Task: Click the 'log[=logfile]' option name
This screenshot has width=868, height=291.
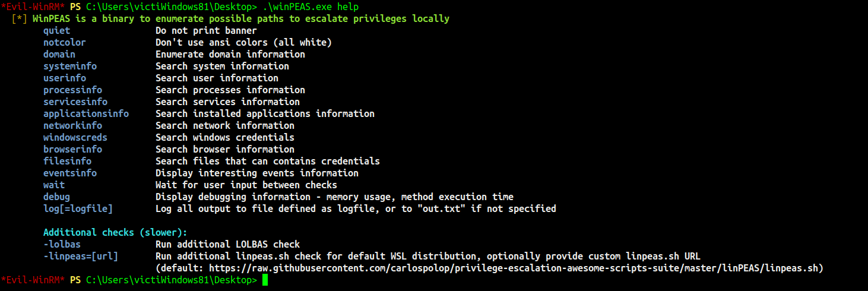Action: (78, 208)
